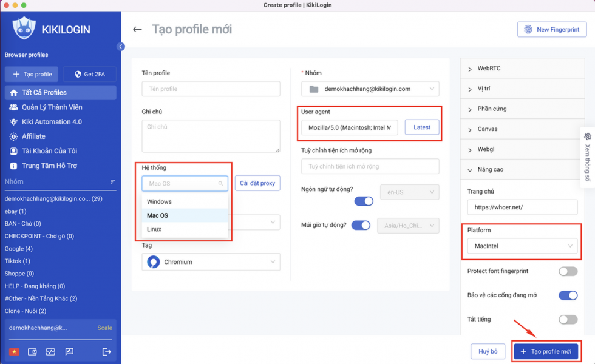Toggle Bảo vệ các cổng đang mở
The width and height of the screenshot is (595, 364).
568,295
